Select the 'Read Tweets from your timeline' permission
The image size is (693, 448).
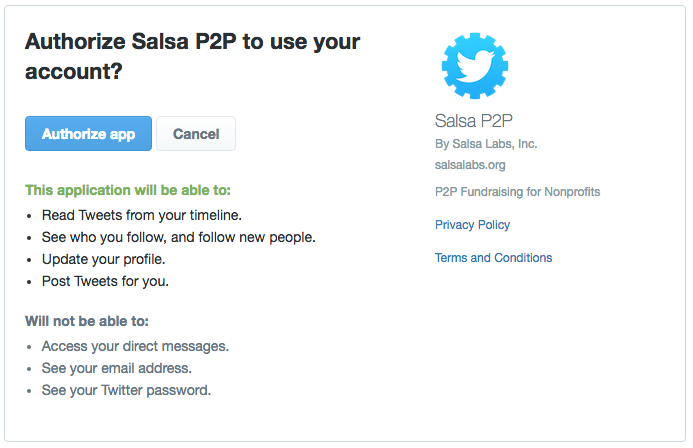point(141,215)
